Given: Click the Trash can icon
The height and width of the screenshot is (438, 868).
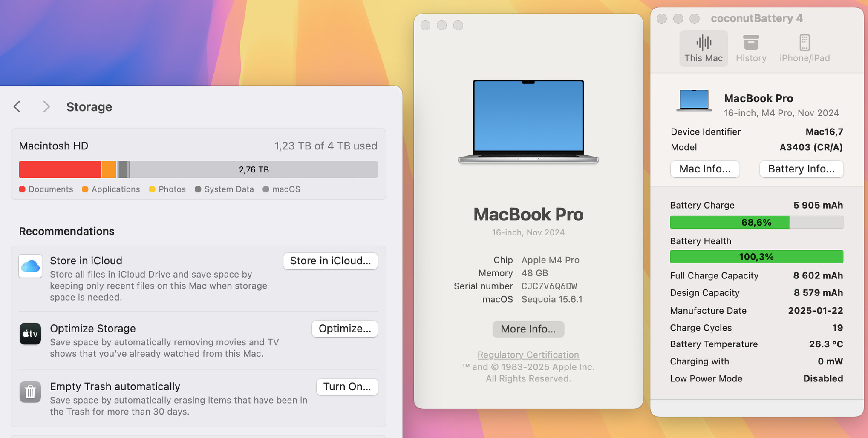Looking at the screenshot, I should (x=30, y=392).
